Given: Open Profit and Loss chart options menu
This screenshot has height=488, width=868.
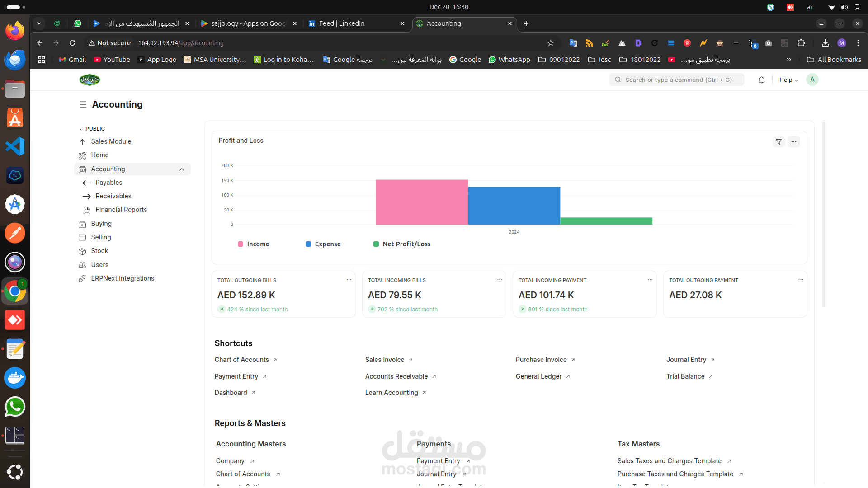Looking at the screenshot, I should (x=794, y=142).
